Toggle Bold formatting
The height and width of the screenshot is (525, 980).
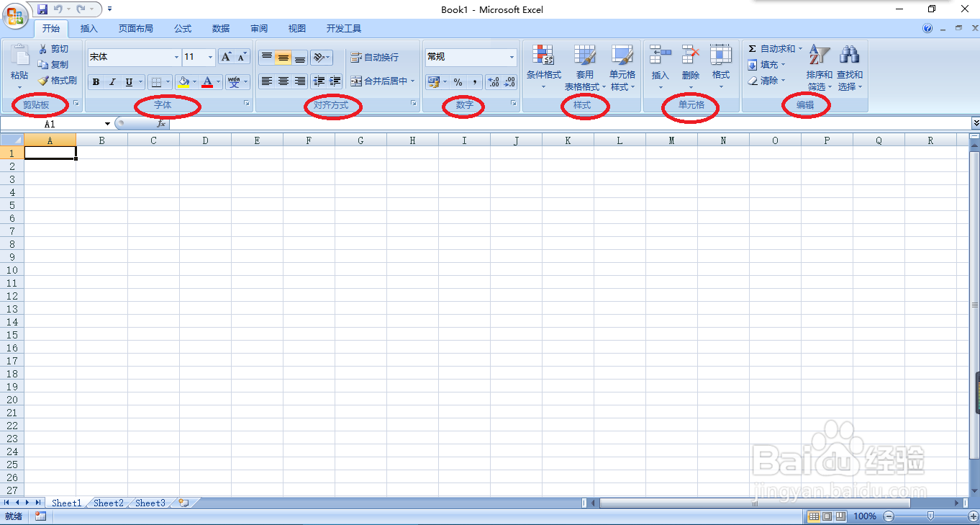[96, 82]
